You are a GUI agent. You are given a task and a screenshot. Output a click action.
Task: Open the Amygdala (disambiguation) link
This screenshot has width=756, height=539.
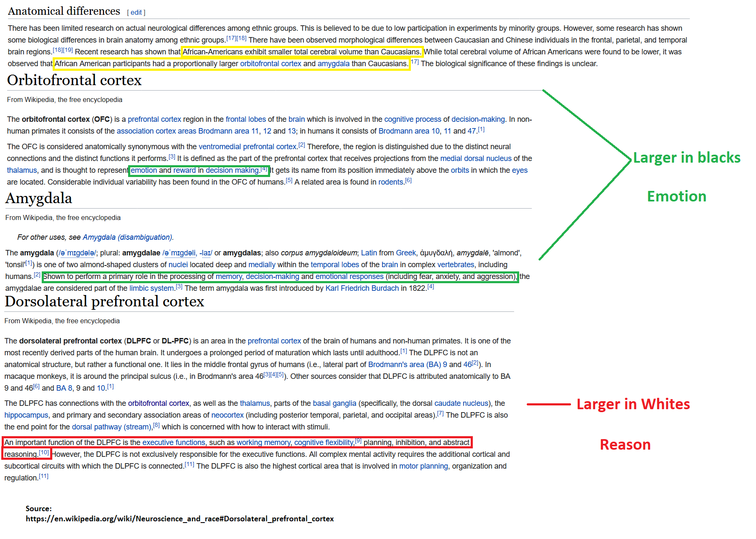click(127, 237)
